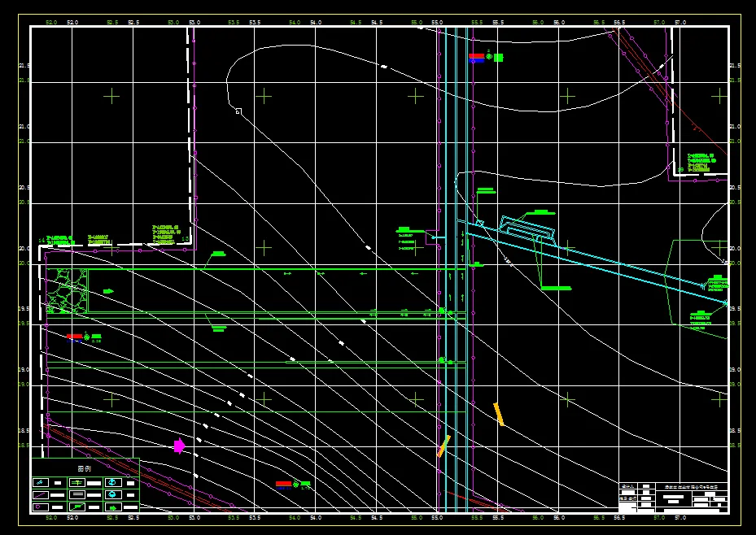Click the 图例 legend title
756x535 pixels.
(x=85, y=468)
